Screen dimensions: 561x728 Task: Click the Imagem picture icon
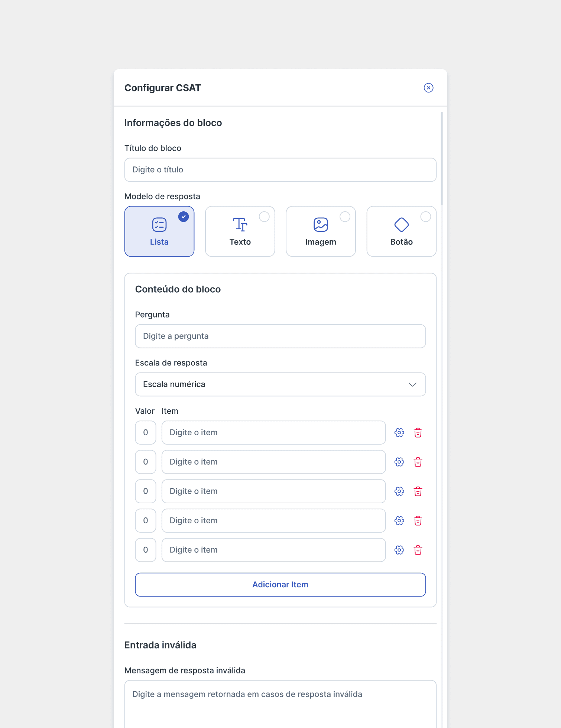[321, 225]
